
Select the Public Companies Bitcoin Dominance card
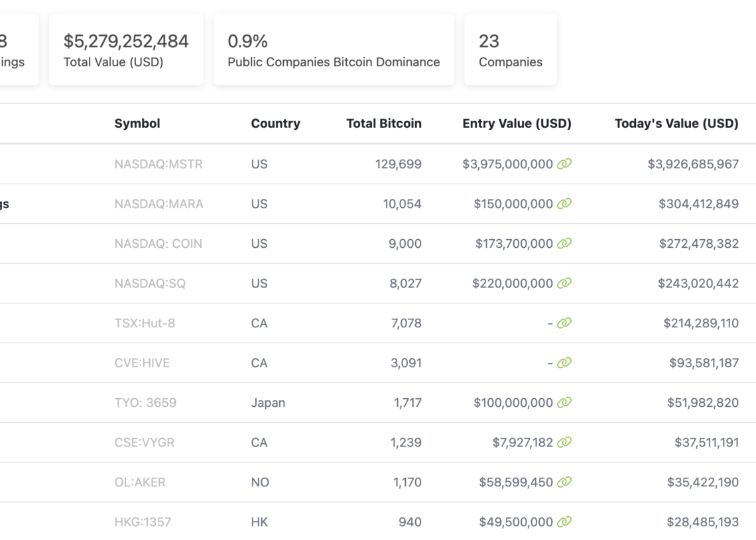(334, 50)
